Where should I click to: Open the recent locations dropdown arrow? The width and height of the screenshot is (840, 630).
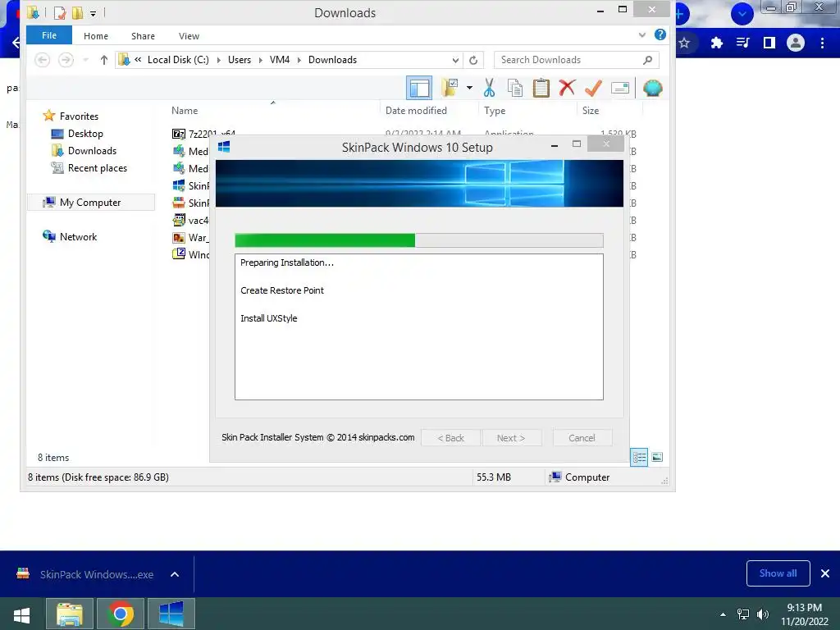click(85, 60)
